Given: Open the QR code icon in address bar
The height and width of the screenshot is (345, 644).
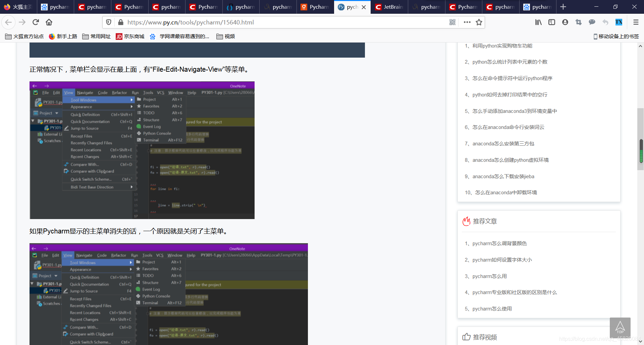Looking at the screenshot, I should tap(452, 22).
